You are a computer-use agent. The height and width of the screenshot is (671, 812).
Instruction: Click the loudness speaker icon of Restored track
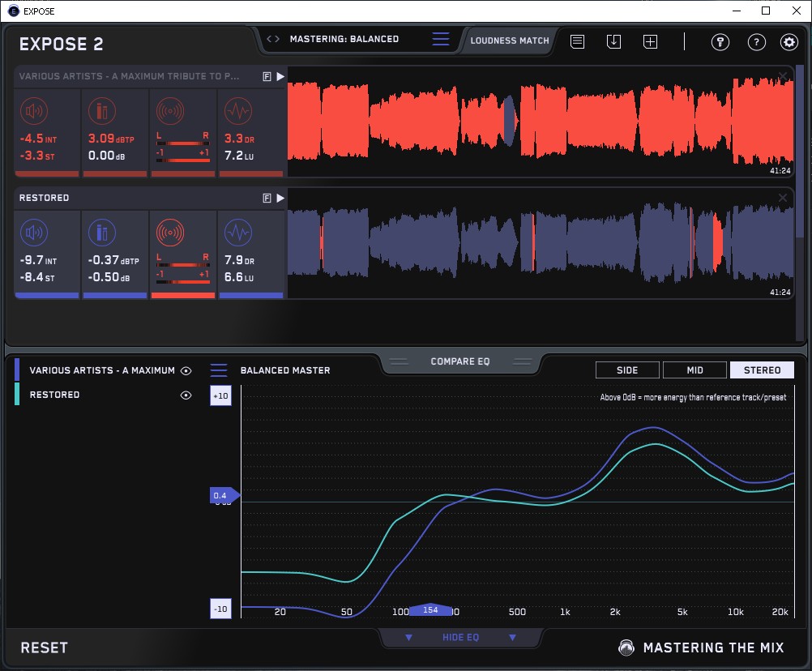click(x=34, y=233)
